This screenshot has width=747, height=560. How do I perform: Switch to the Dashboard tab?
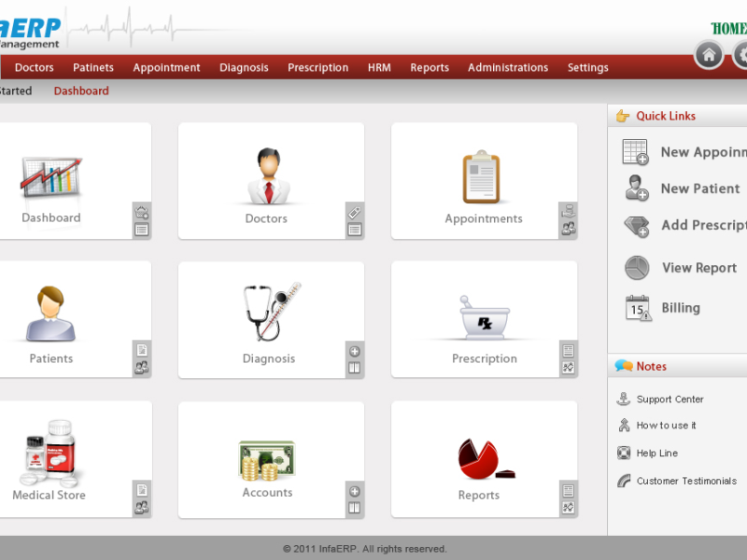pyautogui.click(x=81, y=91)
